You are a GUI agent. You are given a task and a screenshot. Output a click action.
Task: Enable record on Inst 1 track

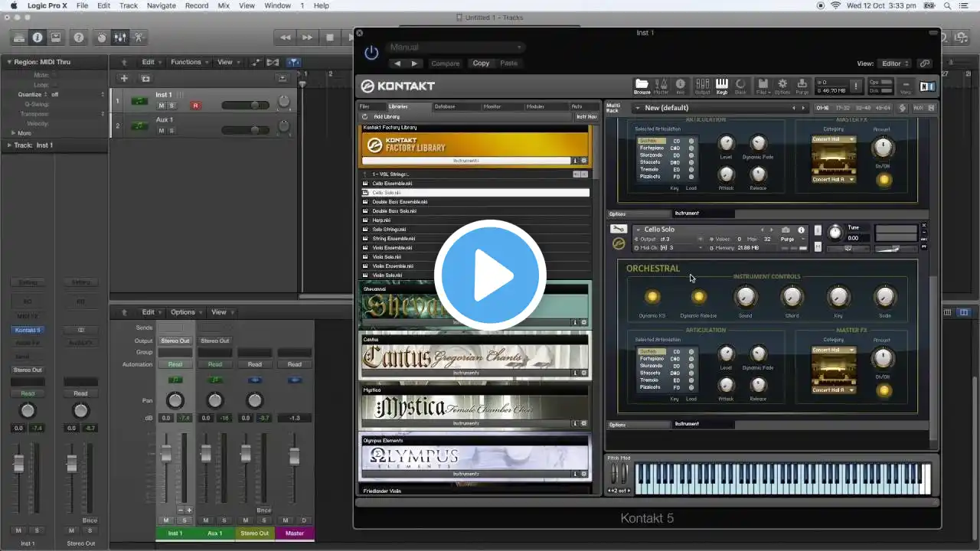[x=195, y=106]
